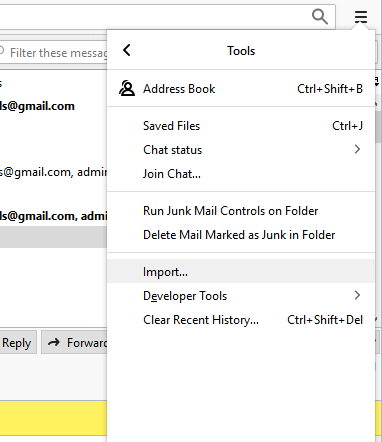Choose Import... menu entry

click(241, 272)
